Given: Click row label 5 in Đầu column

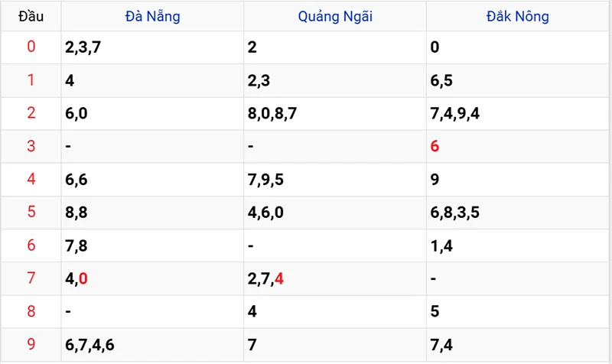Looking at the screenshot, I should pyautogui.click(x=31, y=213).
